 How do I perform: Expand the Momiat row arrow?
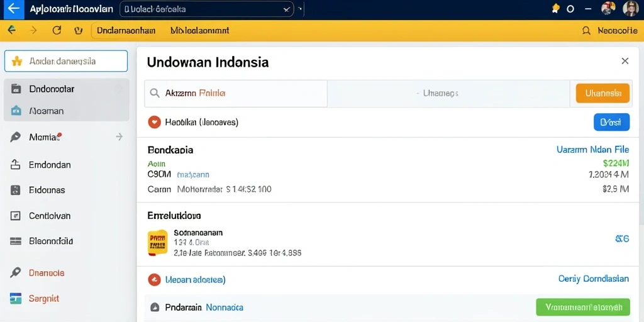point(119,136)
